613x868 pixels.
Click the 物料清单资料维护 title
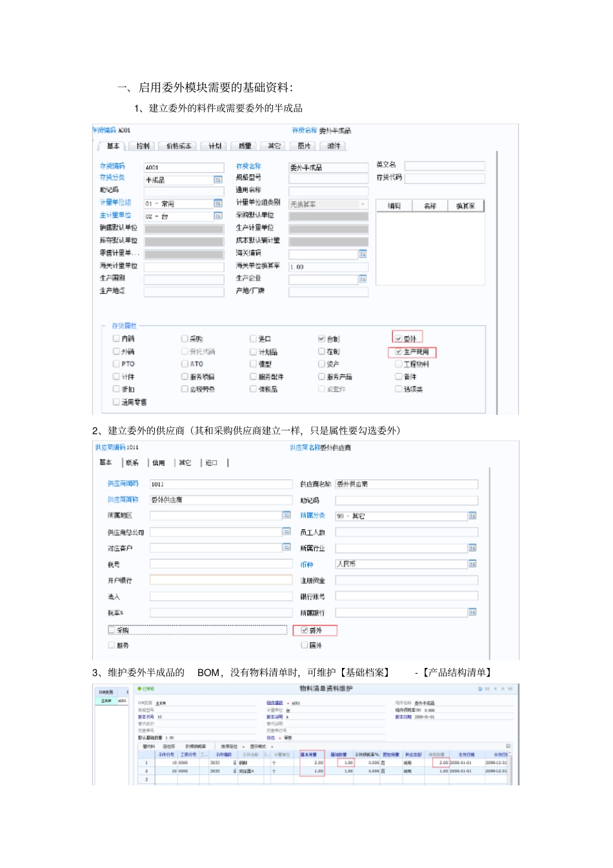point(326,689)
